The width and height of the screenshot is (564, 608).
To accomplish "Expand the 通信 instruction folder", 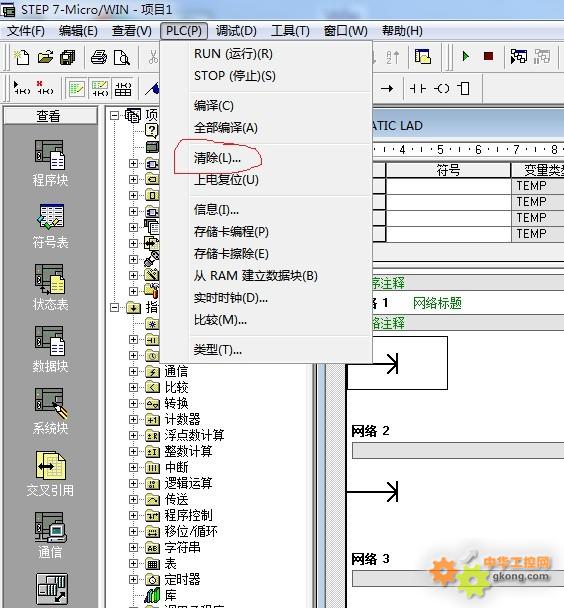I will 133,371.
